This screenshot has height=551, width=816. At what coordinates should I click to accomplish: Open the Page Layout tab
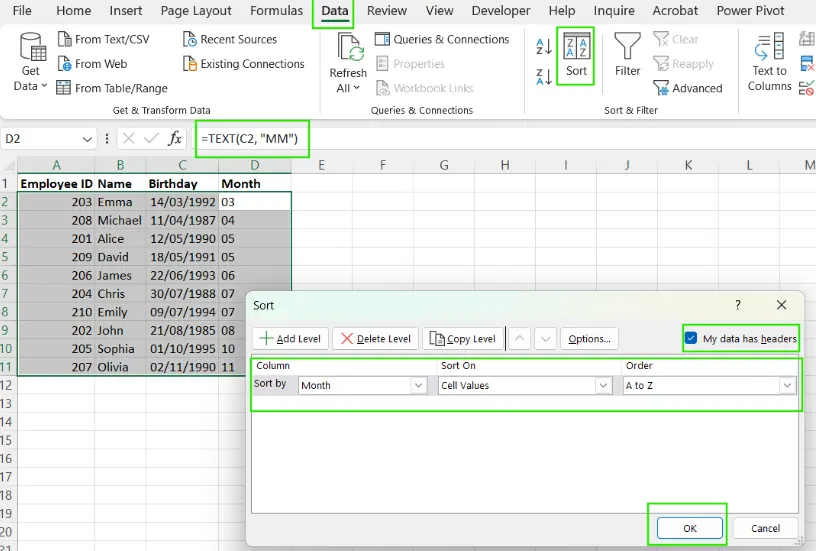click(x=196, y=11)
